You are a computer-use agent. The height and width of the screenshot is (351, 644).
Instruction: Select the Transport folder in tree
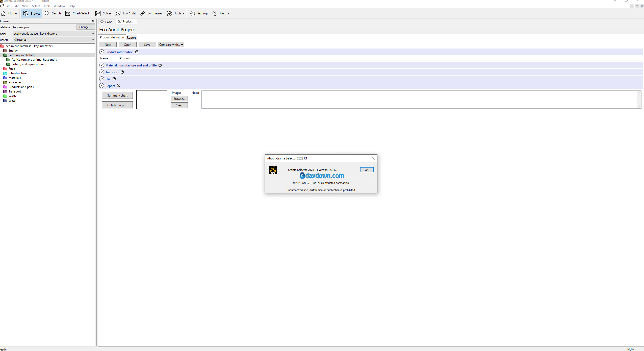12,91
